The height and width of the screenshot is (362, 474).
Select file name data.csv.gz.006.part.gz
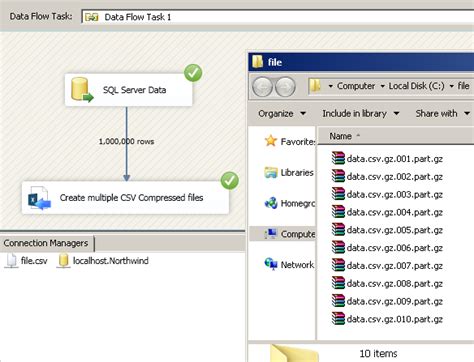(395, 248)
